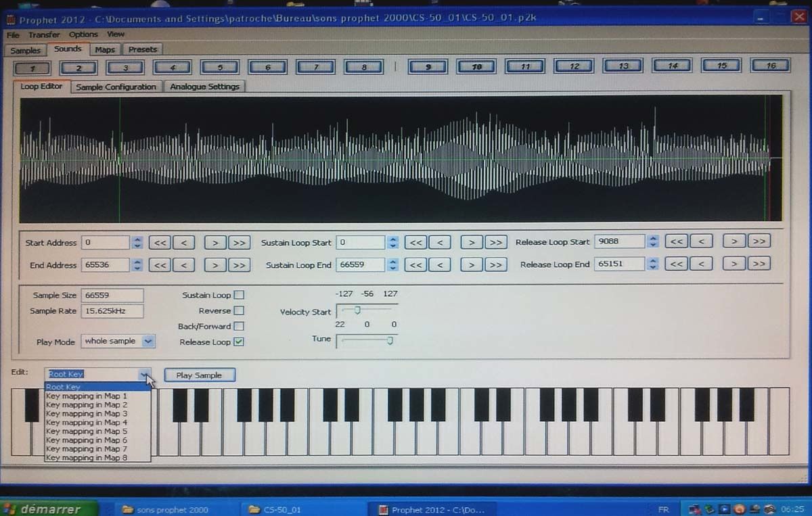
Task: Enable the Reverse checkbox
Action: click(239, 310)
